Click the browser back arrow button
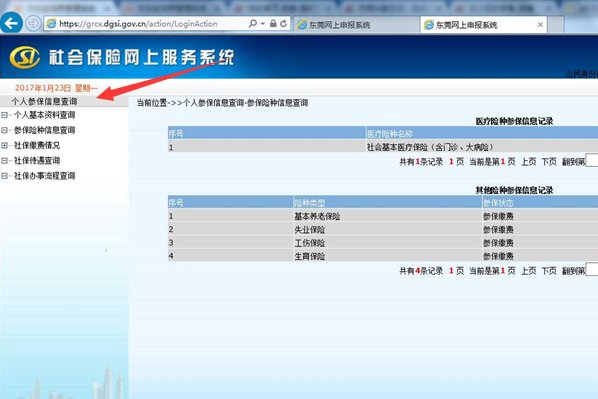 (x=11, y=23)
